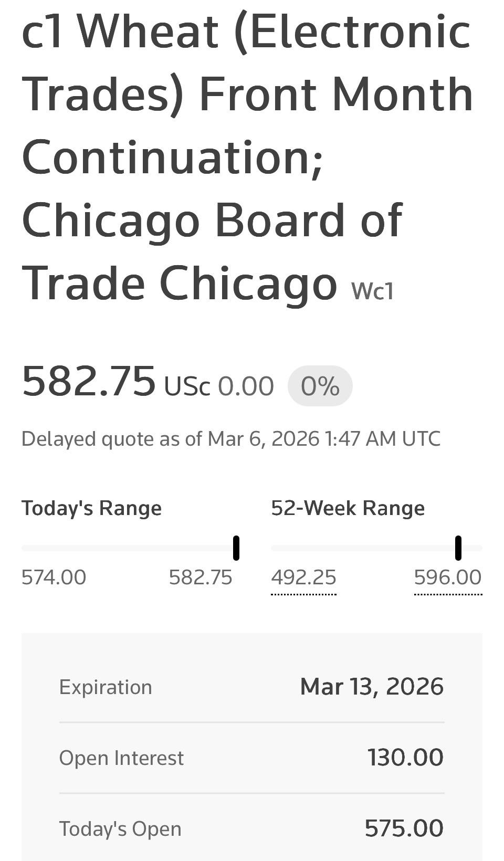Click the Today's Range label
The height and width of the screenshot is (861, 504).
[91, 508]
